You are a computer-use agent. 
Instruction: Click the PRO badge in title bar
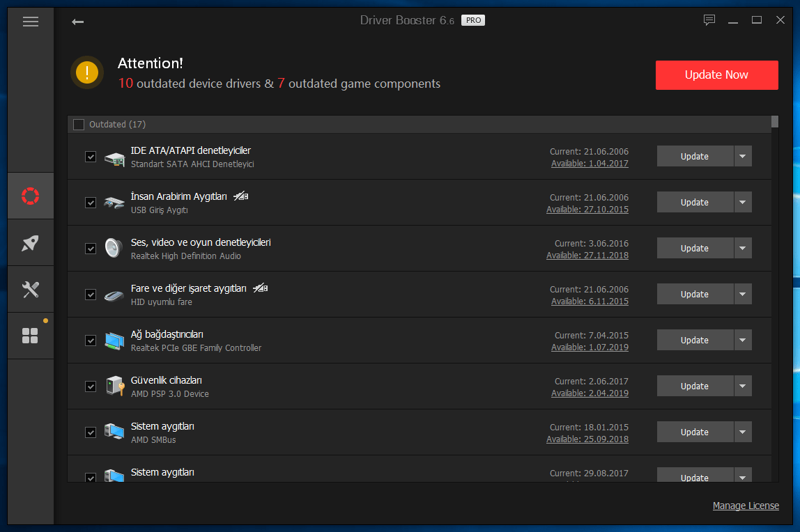tap(473, 20)
